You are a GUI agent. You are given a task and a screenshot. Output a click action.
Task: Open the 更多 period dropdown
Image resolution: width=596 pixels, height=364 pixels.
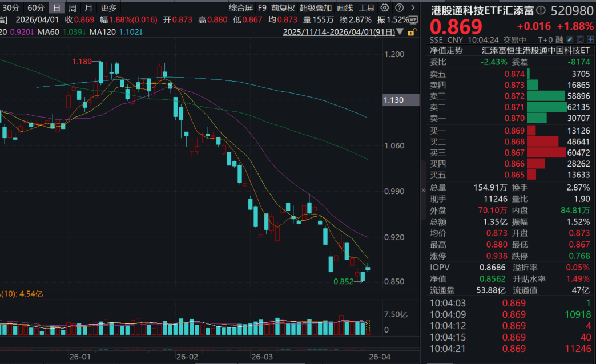(108, 8)
